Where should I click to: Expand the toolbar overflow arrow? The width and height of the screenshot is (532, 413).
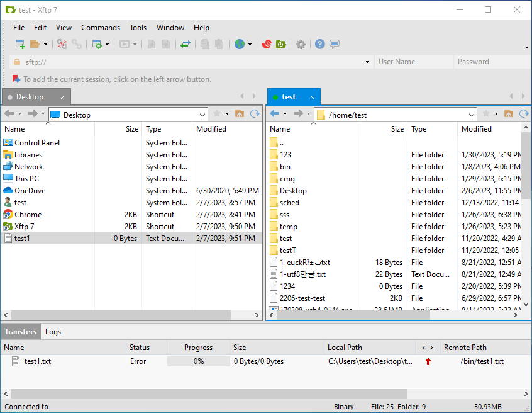pos(526,47)
